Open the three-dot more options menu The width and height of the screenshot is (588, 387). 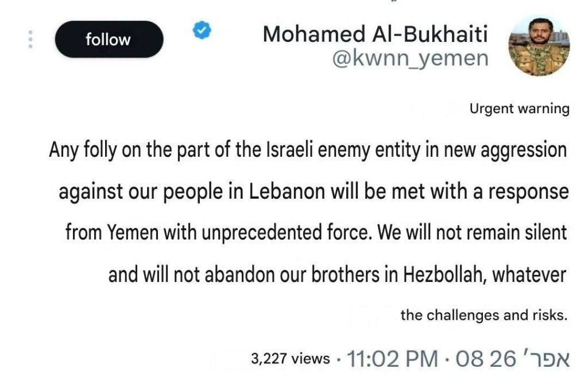pos(31,39)
